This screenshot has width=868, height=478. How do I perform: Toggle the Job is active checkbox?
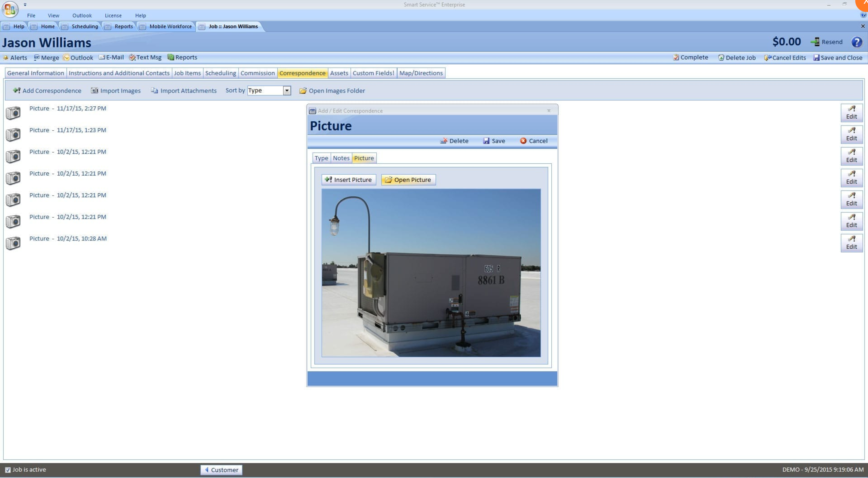[x=8, y=470]
